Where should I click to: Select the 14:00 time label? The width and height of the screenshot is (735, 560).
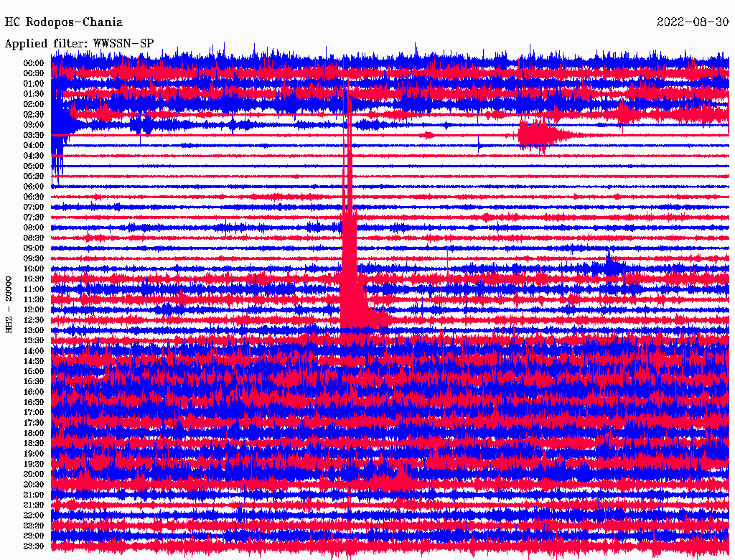click(x=34, y=351)
